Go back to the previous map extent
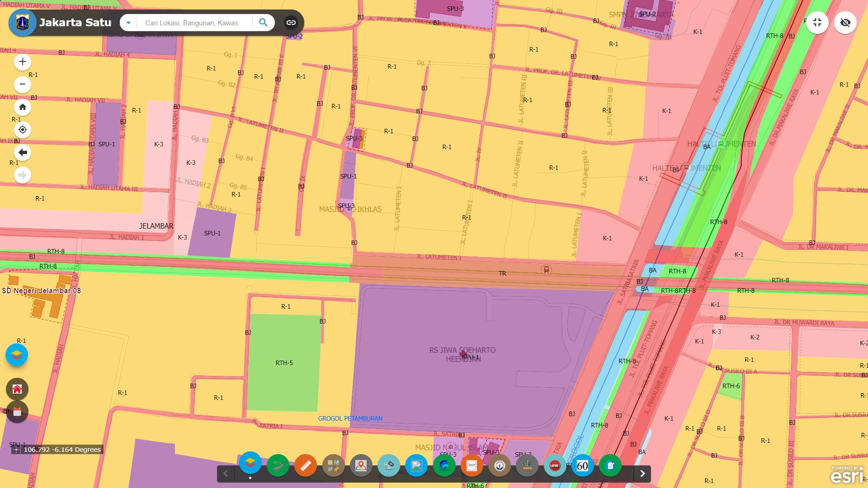The width and height of the screenshot is (868, 488). [23, 153]
